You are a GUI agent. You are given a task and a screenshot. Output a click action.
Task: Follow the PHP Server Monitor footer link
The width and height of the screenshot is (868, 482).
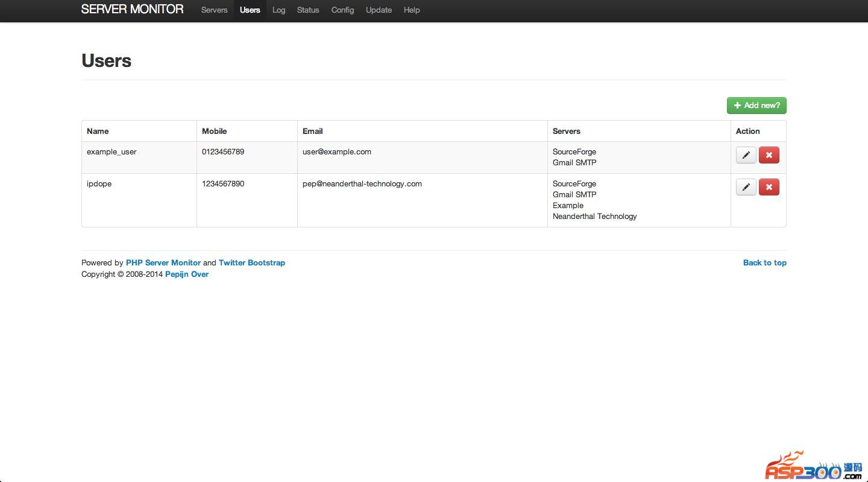tap(163, 263)
